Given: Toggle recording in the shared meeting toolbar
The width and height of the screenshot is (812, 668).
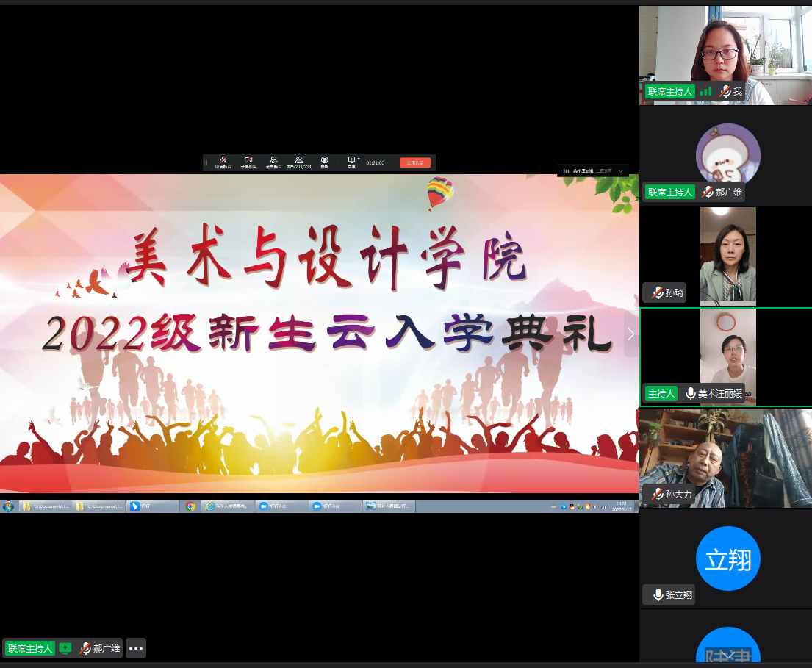Looking at the screenshot, I should tap(324, 162).
